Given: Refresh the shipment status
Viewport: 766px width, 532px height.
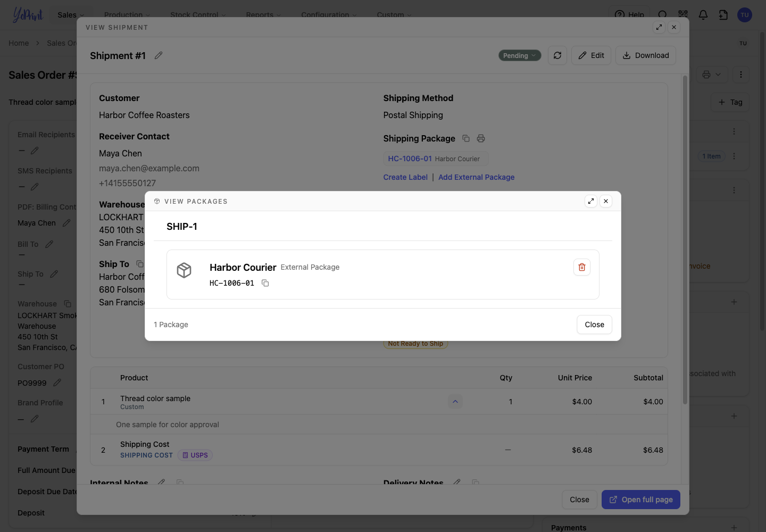Looking at the screenshot, I should click(x=557, y=55).
